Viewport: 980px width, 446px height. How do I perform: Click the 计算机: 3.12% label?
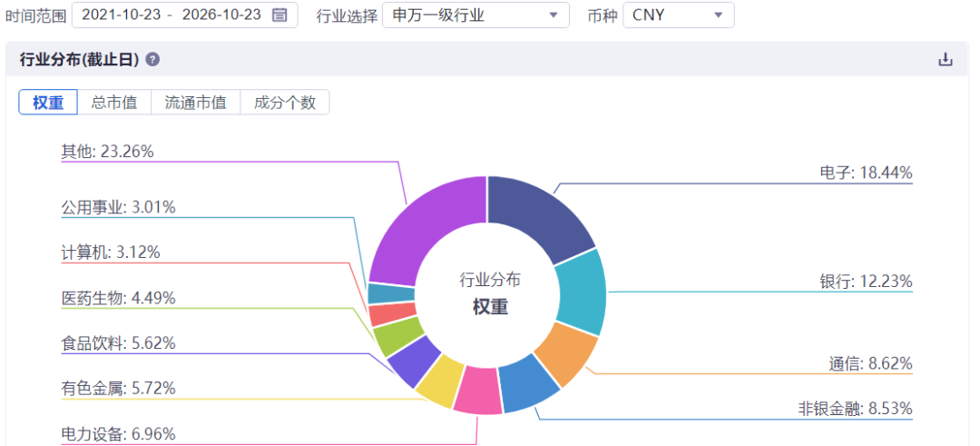pos(111,253)
